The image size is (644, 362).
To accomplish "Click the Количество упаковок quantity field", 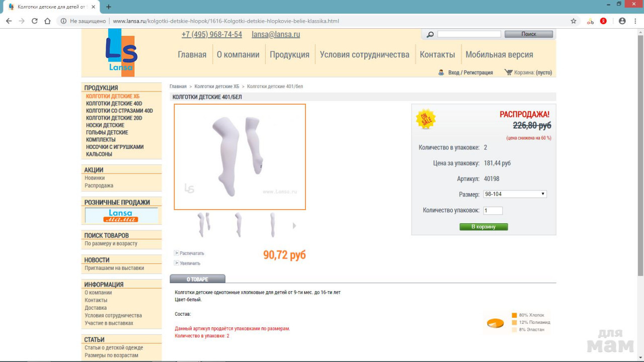I will [x=493, y=211].
